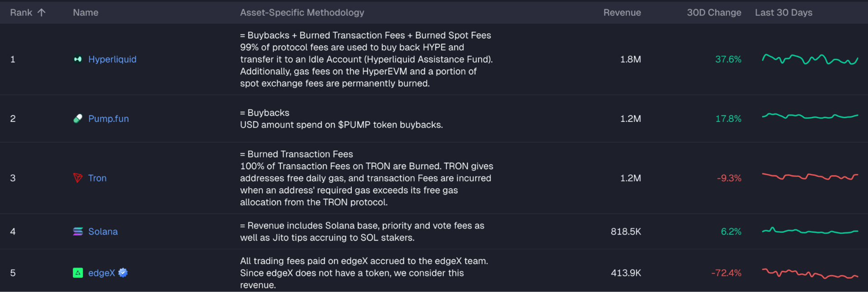This screenshot has height=292, width=868.
Task: Sort by the 30D Change column header
Action: click(x=713, y=13)
